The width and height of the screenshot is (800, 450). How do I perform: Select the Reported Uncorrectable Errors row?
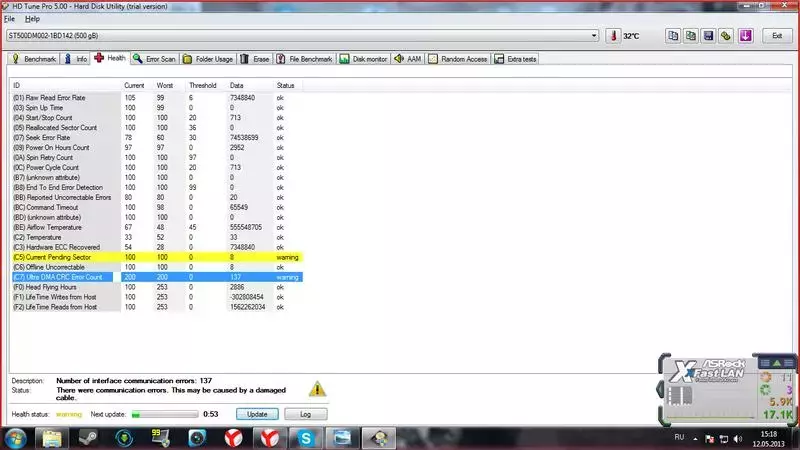(x=157, y=197)
